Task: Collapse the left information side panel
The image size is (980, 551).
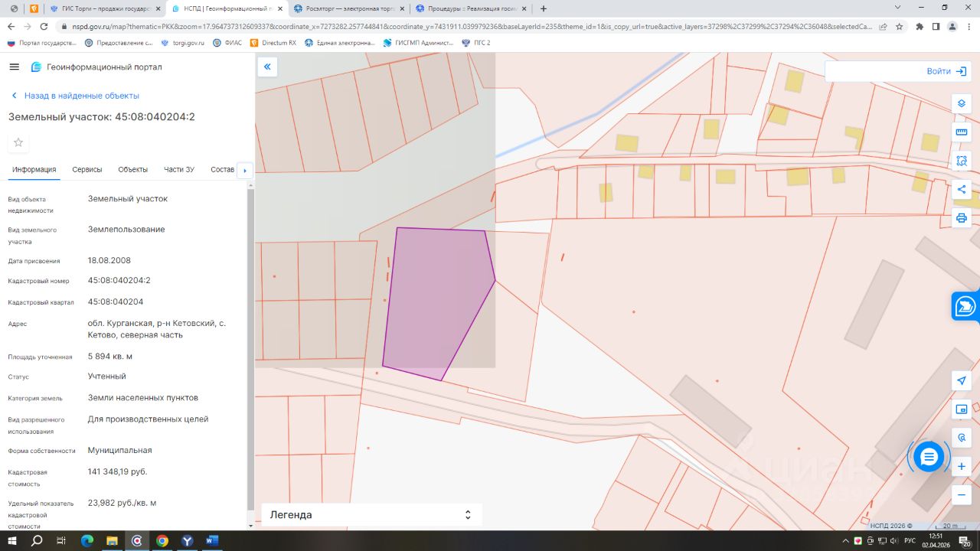Action: coord(267,67)
